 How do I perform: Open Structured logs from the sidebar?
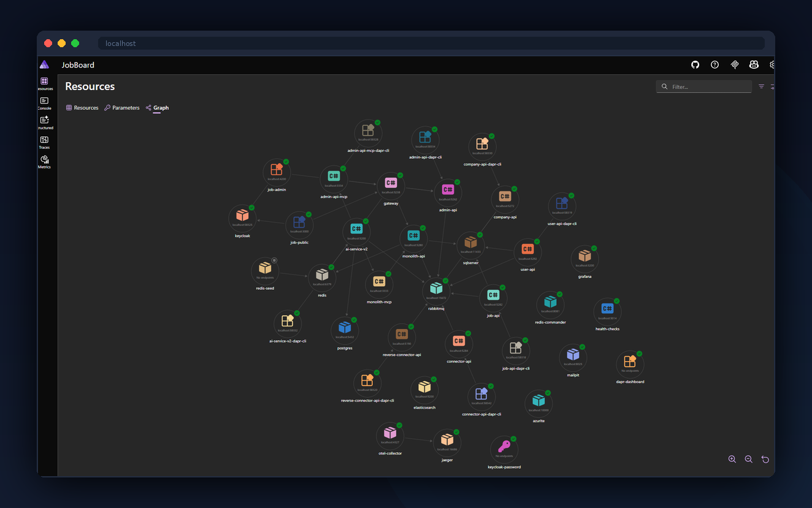44,123
